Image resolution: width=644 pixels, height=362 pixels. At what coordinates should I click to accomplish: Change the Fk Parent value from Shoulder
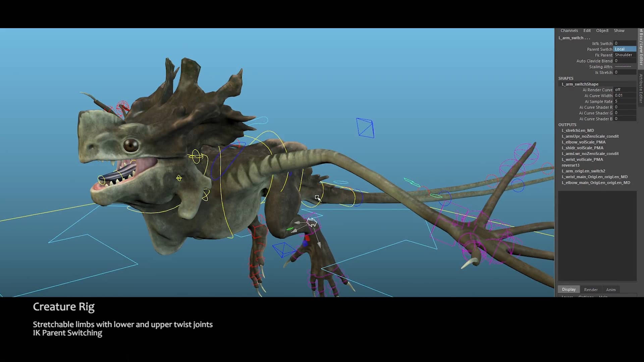(x=625, y=55)
